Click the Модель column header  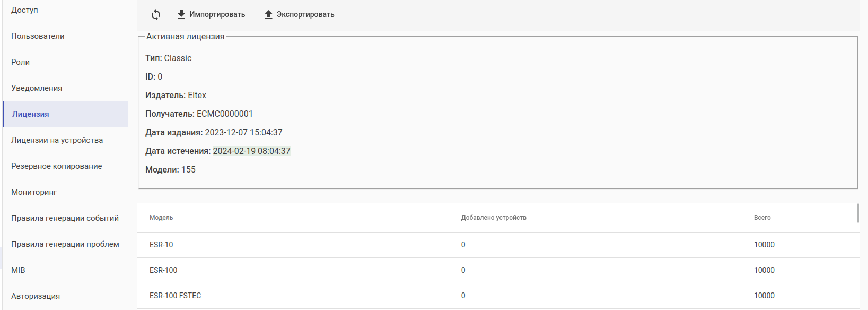click(161, 218)
